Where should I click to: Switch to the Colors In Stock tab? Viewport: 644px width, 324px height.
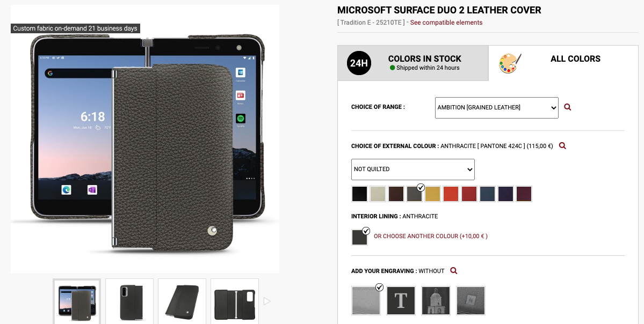pyautogui.click(x=413, y=63)
